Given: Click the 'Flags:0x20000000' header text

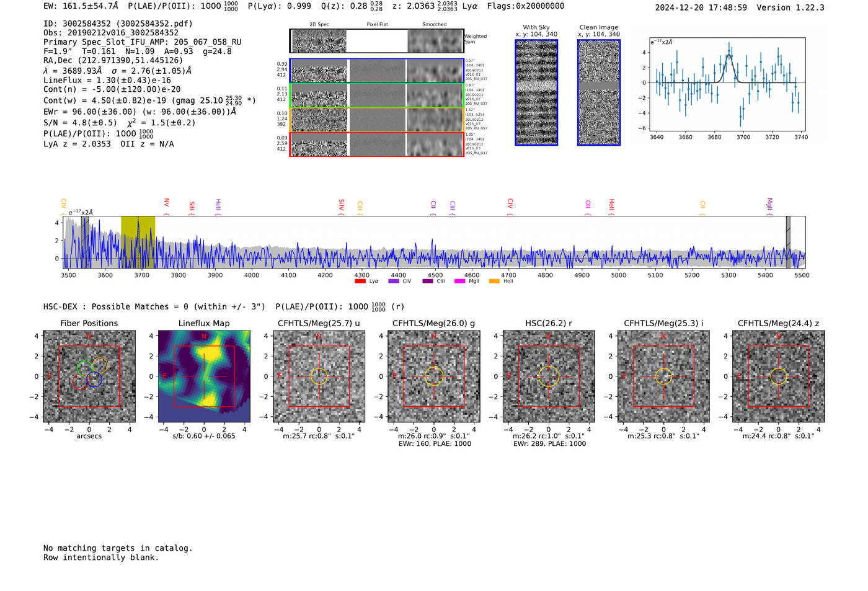Looking at the screenshot, I should point(526,6).
